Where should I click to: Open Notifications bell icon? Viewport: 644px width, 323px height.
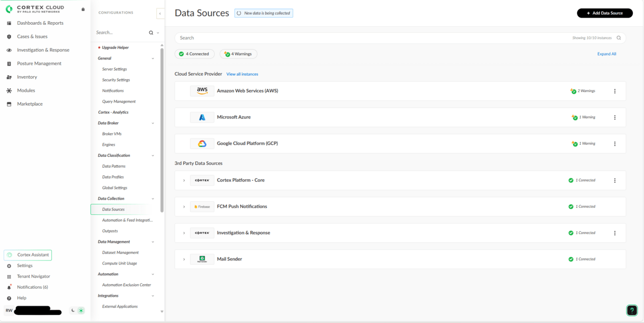tap(9, 287)
